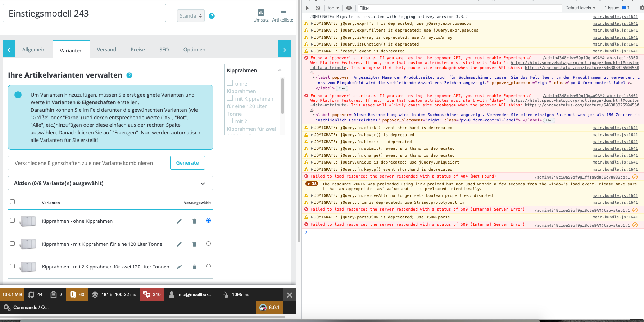This screenshot has height=322, width=644.
Task: Tick the checkbox for 'mit Kipprahmen für eine 120 Liter Tonne'
Action: coord(13,243)
